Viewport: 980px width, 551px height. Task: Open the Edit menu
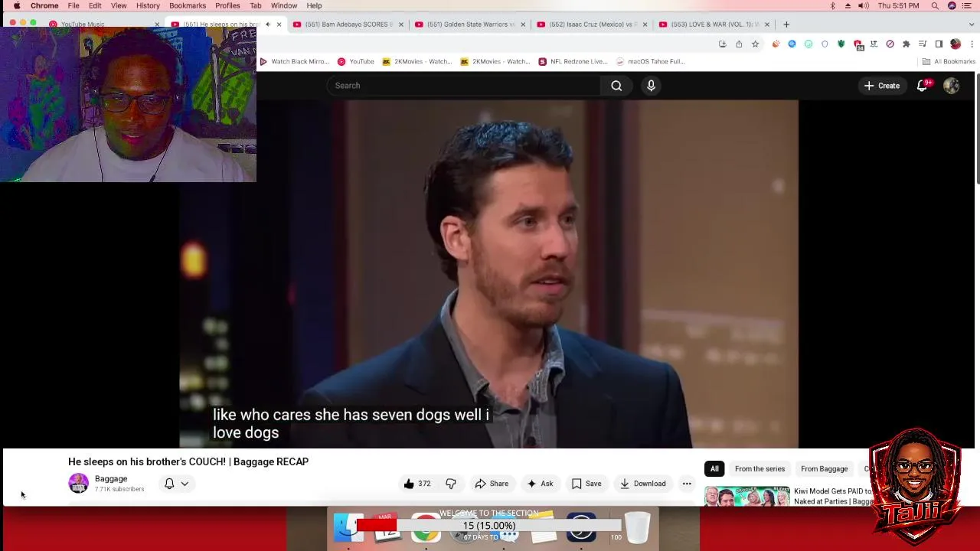[x=95, y=5]
